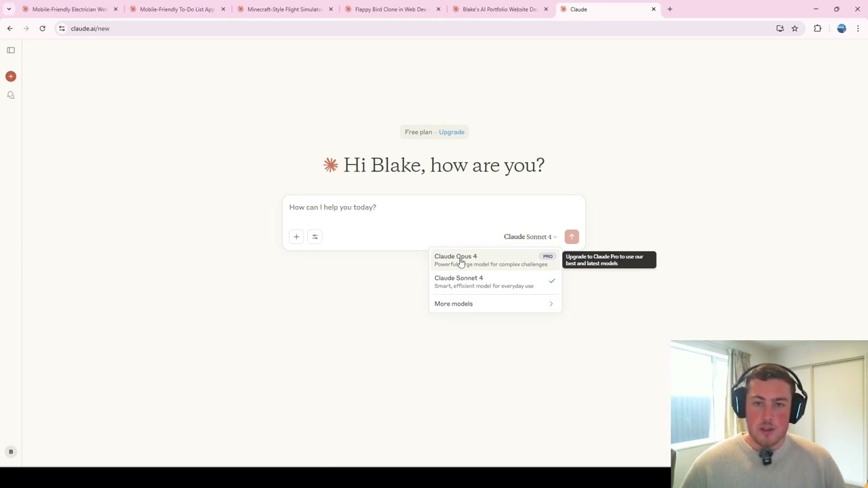Image resolution: width=868 pixels, height=488 pixels.
Task: Choose Claude Opus 4 from the model menu
Action: 495,260
